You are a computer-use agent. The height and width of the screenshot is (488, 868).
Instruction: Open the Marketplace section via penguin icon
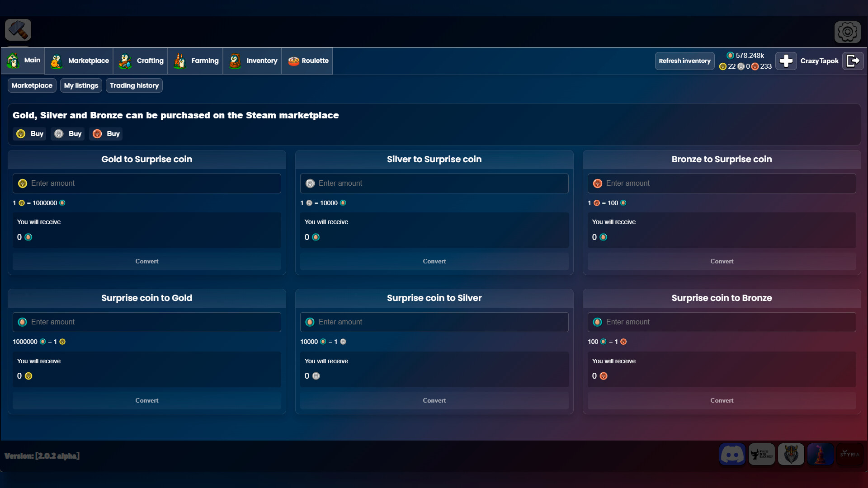click(56, 61)
